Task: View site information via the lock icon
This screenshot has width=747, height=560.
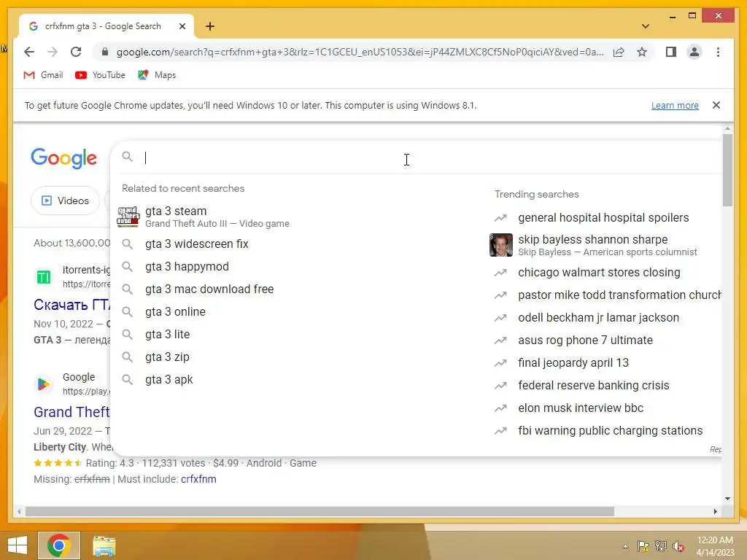Action: pyautogui.click(x=105, y=52)
